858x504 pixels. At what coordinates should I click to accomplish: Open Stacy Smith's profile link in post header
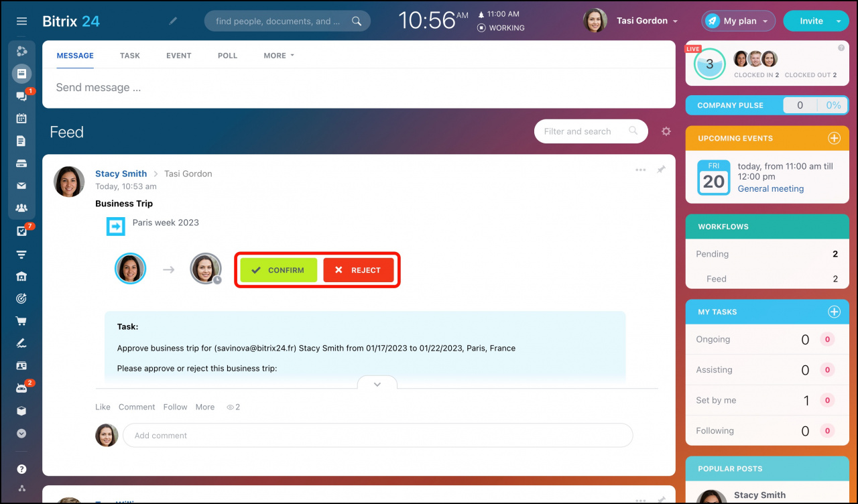(121, 174)
